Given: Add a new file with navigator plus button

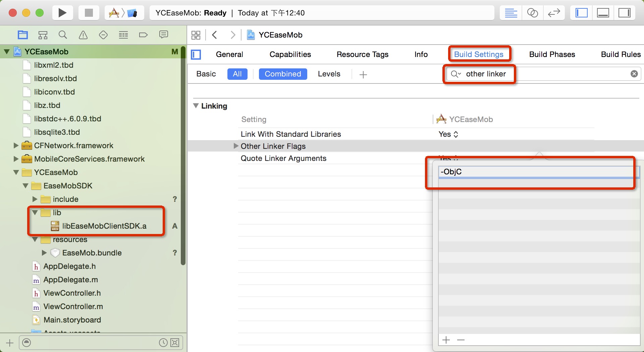Looking at the screenshot, I should click(10, 343).
